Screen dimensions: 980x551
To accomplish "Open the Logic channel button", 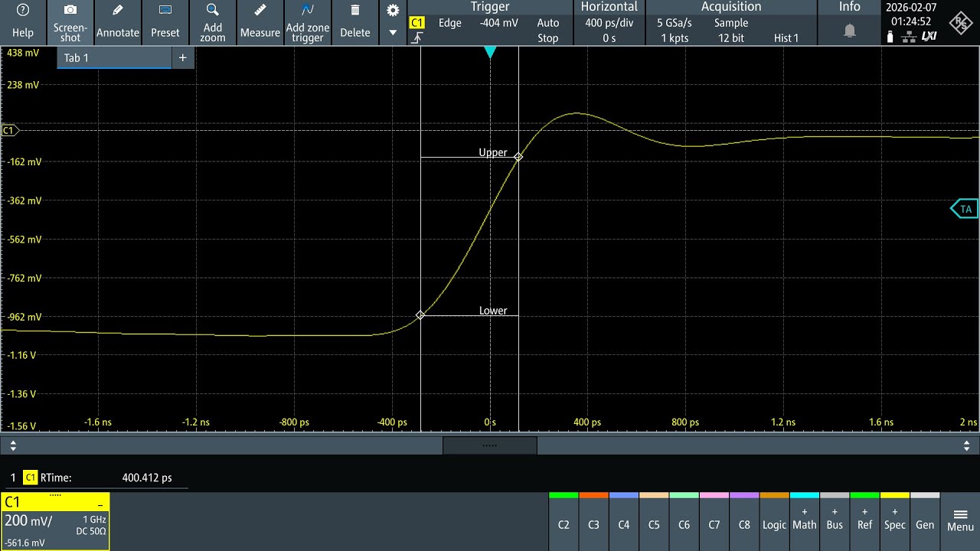I will [x=774, y=521].
